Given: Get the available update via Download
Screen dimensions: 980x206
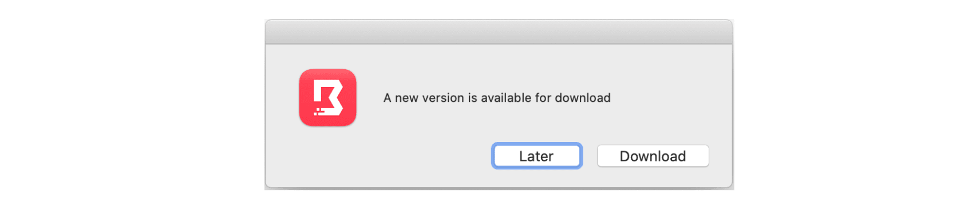Looking at the screenshot, I should (653, 156).
